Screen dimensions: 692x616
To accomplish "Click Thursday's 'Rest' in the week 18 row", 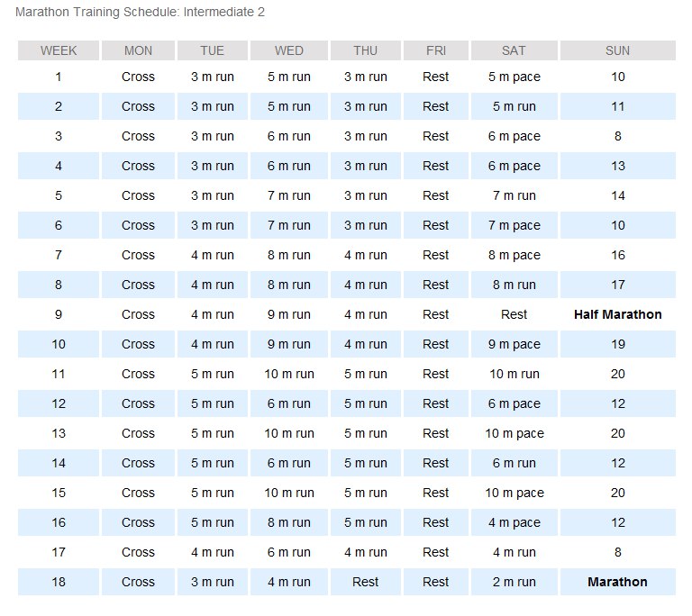I will (366, 582).
